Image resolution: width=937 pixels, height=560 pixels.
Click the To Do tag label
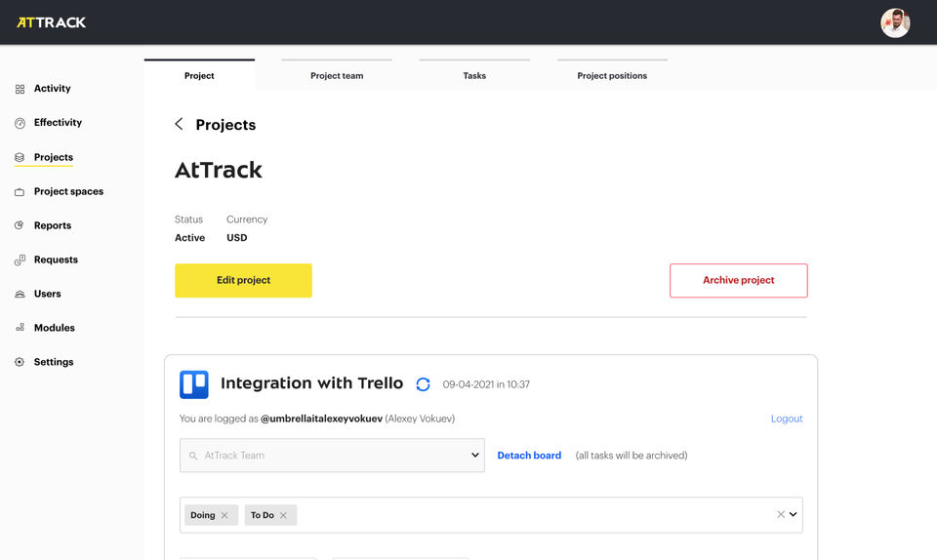263,515
